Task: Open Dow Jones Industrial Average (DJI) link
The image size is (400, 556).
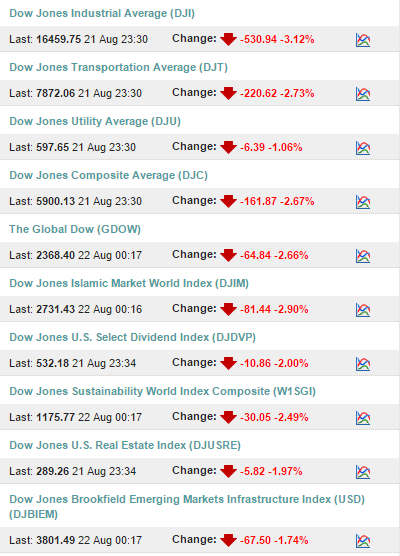Action: click(102, 13)
